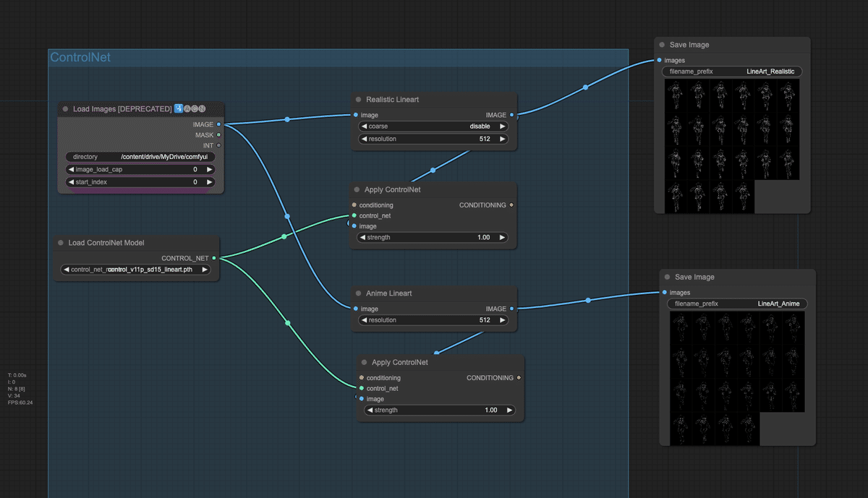Click the blue badge icon on Load Images header

pos(179,109)
